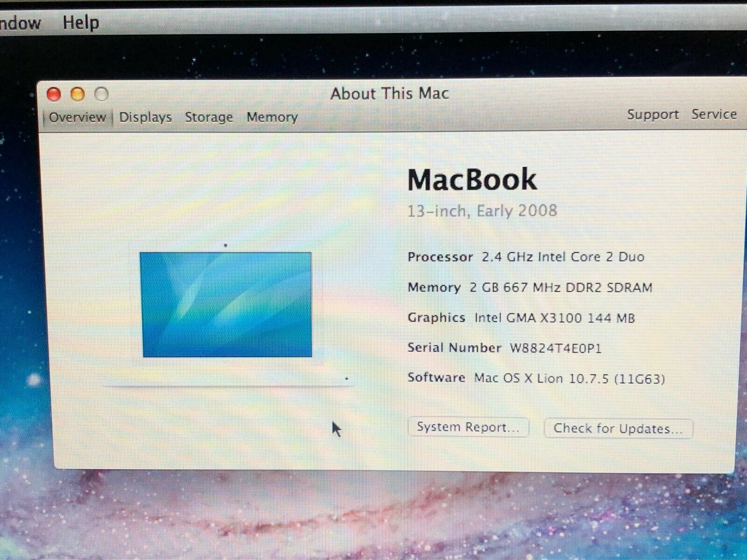
Task: Open the partially visible Window menu
Action: [x=20, y=22]
